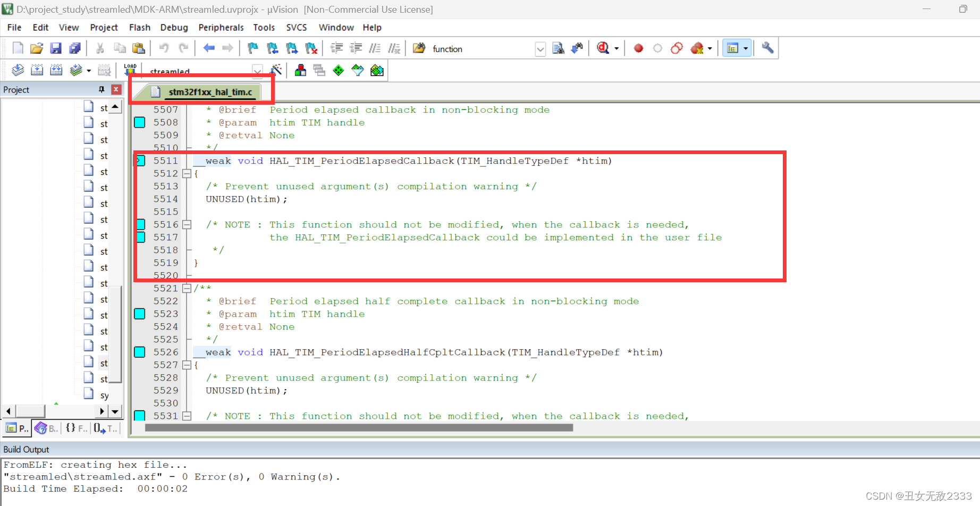The image size is (980, 506).
Task: Open the File menu
Action: pos(14,27)
